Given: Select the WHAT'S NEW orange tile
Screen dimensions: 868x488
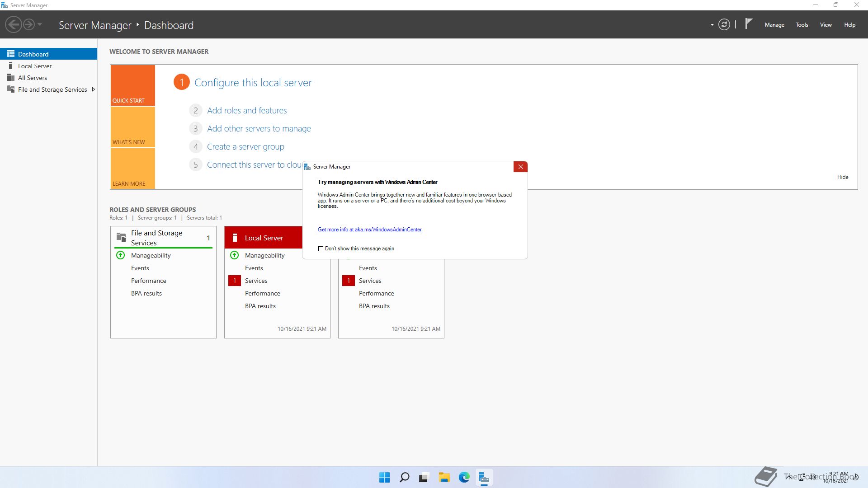Looking at the screenshot, I should click(132, 127).
